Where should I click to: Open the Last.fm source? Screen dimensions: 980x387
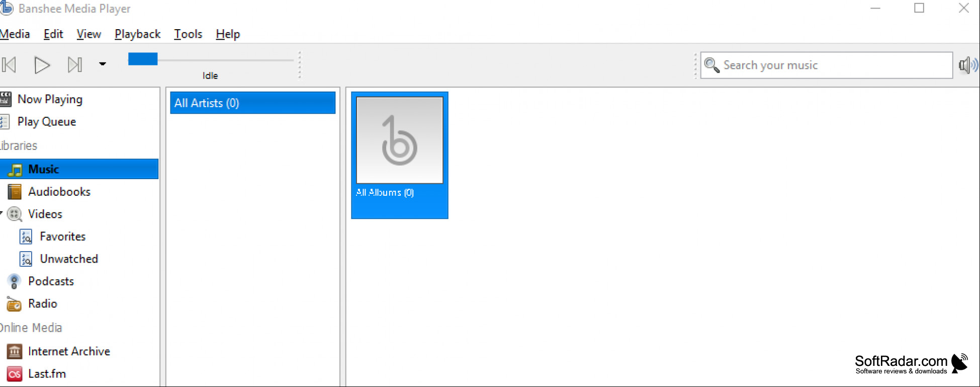pyautogui.click(x=36, y=374)
